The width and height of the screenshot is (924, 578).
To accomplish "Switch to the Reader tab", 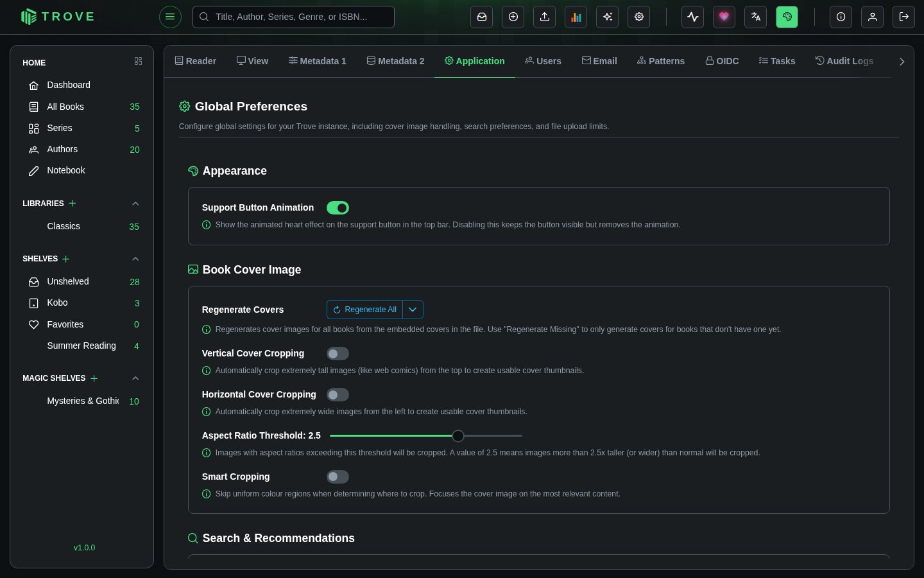I will point(196,61).
